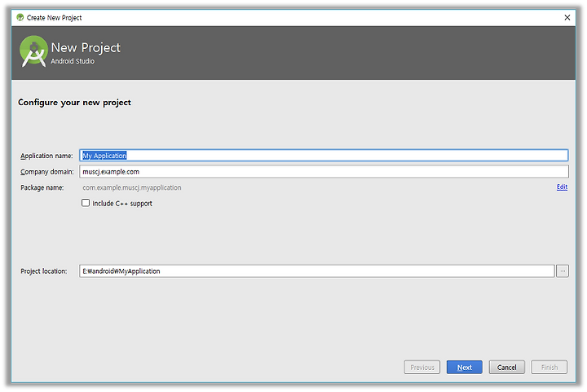Click the Next button
This screenshot has width=587, height=392.
[464, 368]
